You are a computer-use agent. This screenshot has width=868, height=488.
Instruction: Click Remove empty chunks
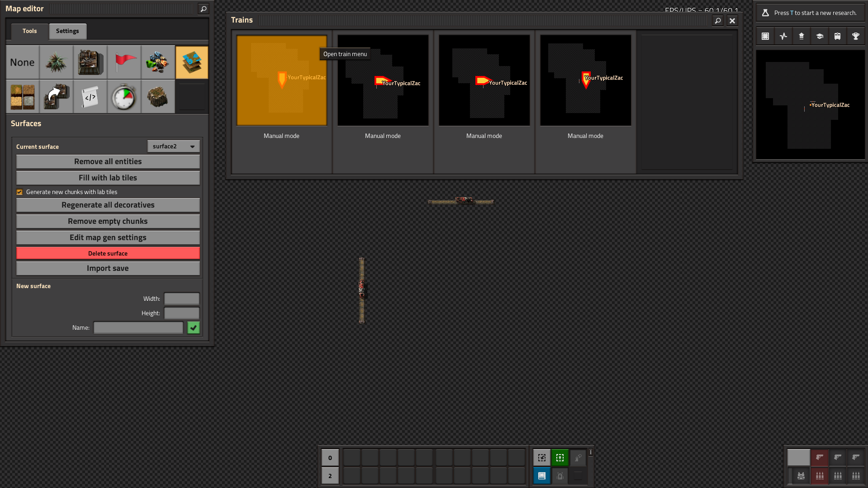click(108, 221)
